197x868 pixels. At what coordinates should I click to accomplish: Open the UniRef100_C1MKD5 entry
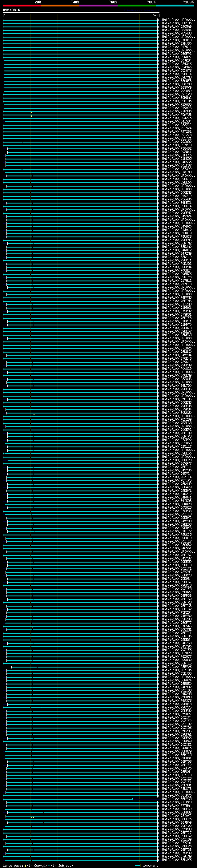coord(177,159)
